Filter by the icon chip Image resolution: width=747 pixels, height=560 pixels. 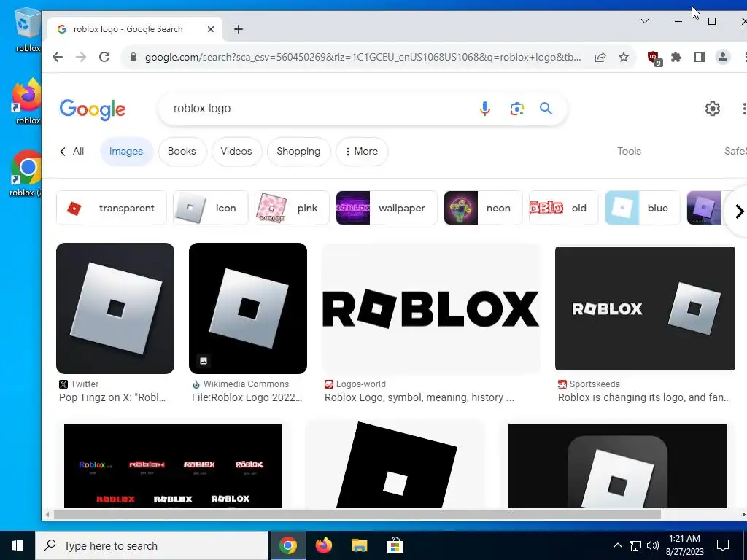coord(211,208)
